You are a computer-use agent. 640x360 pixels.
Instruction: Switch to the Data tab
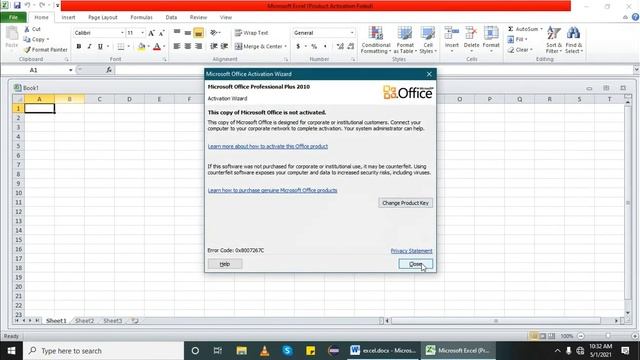(171, 18)
